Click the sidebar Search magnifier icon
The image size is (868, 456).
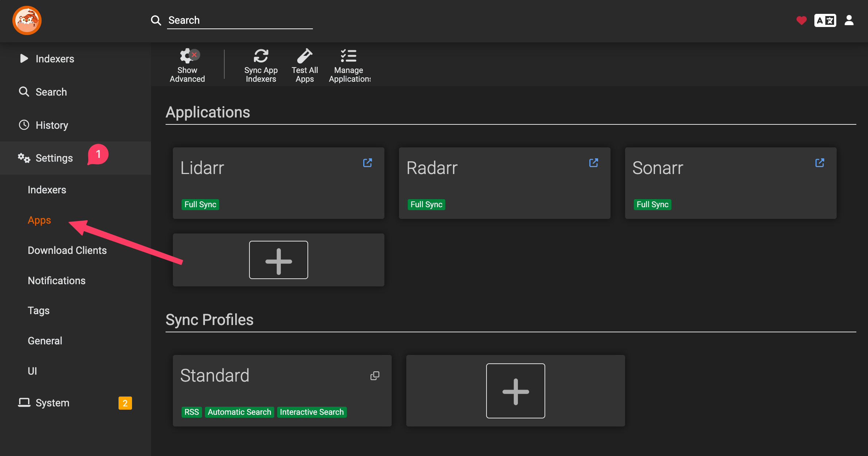[24, 92]
